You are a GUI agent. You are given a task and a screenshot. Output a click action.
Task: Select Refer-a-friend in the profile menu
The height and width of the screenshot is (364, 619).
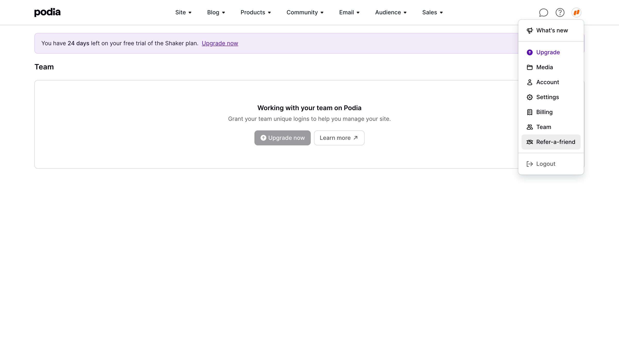click(551, 142)
